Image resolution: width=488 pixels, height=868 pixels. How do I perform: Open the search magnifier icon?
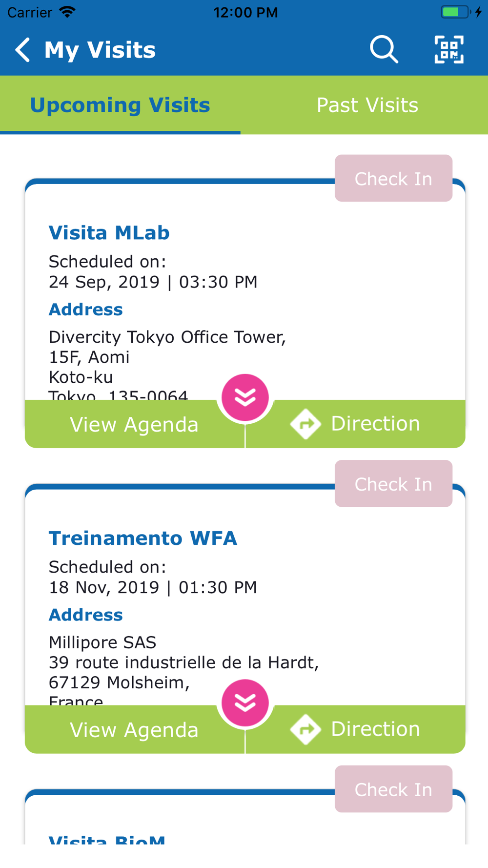pyautogui.click(x=384, y=49)
